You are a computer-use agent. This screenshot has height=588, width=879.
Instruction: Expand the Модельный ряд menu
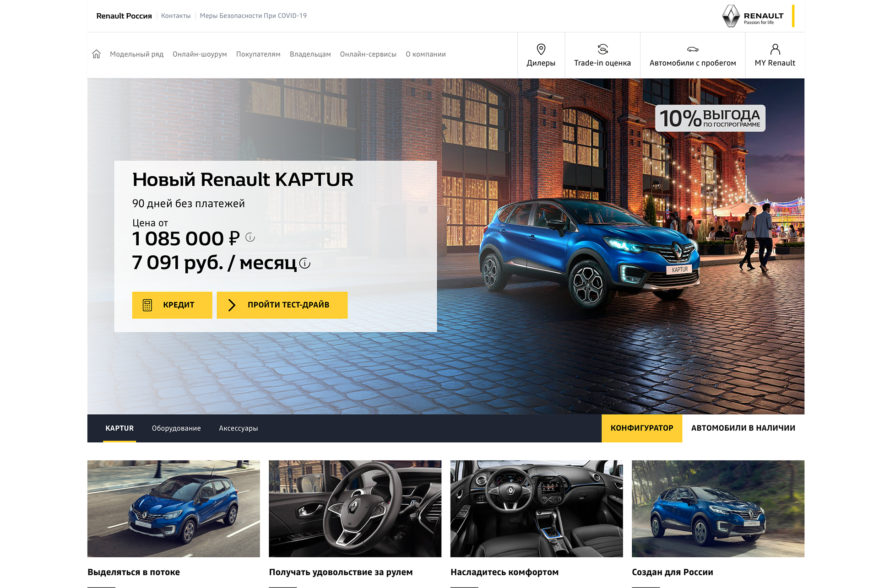[x=136, y=54]
